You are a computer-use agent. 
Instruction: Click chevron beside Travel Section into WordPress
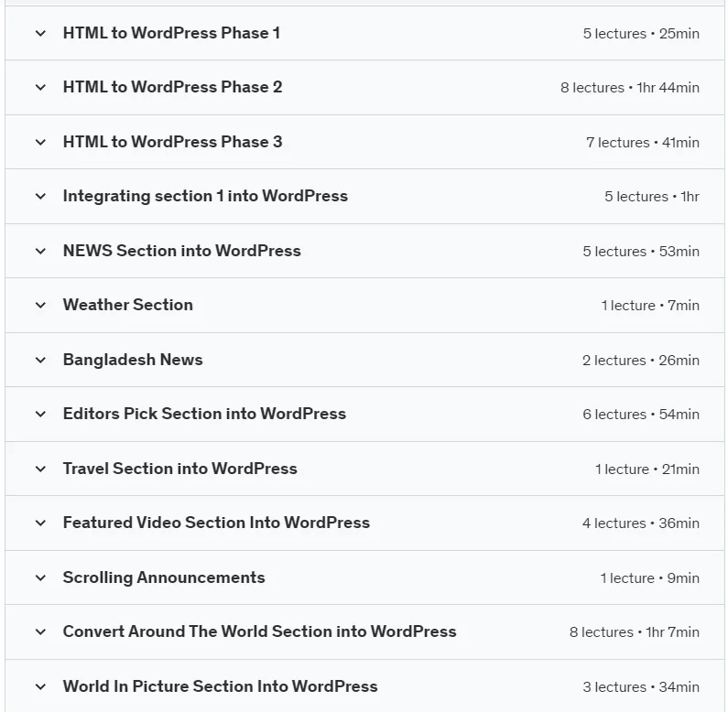pyautogui.click(x=41, y=469)
